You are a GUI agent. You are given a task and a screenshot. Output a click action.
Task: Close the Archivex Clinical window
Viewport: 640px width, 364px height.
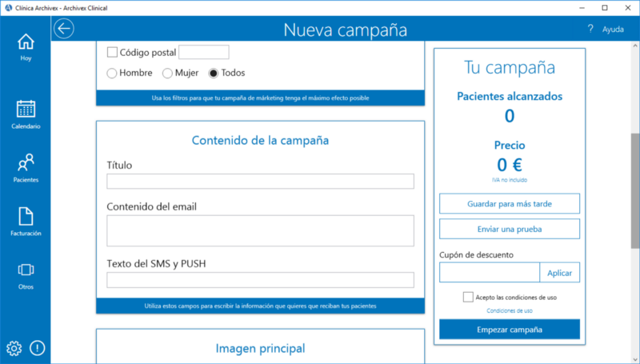click(x=628, y=8)
